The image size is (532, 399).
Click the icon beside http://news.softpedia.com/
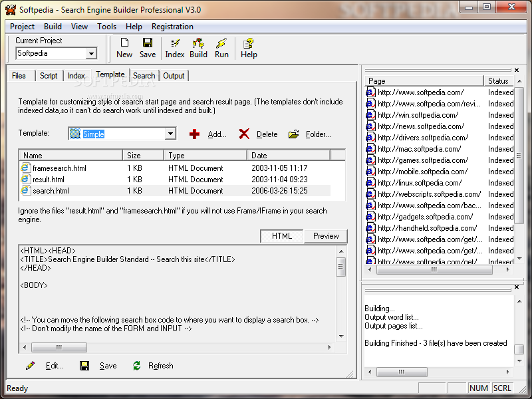point(370,126)
